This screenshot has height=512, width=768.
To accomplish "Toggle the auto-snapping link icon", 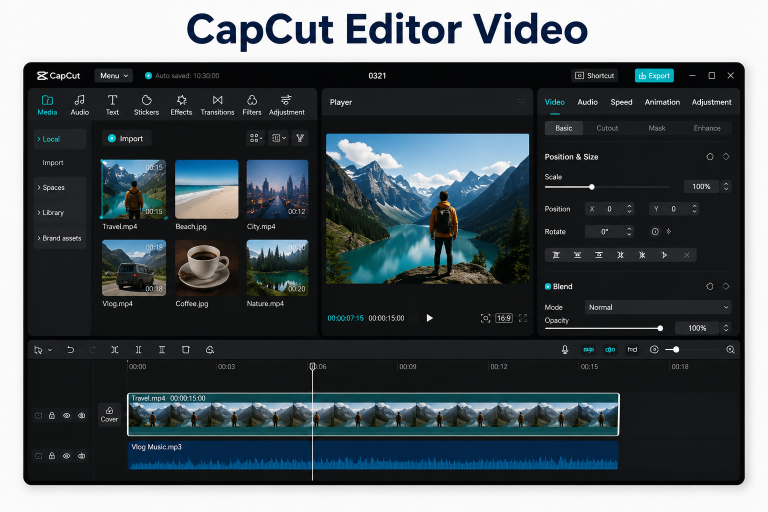I will click(x=610, y=349).
